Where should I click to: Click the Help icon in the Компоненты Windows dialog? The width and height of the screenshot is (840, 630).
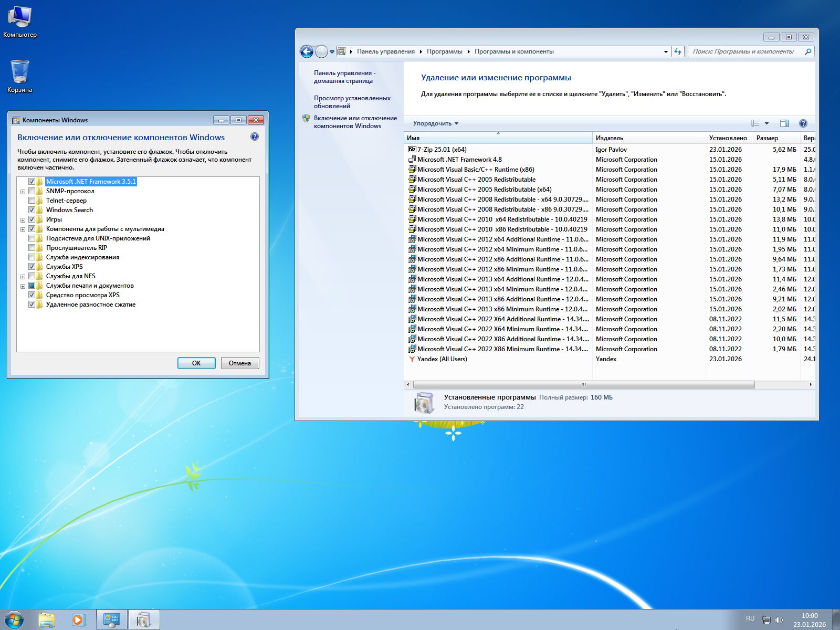(x=255, y=137)
